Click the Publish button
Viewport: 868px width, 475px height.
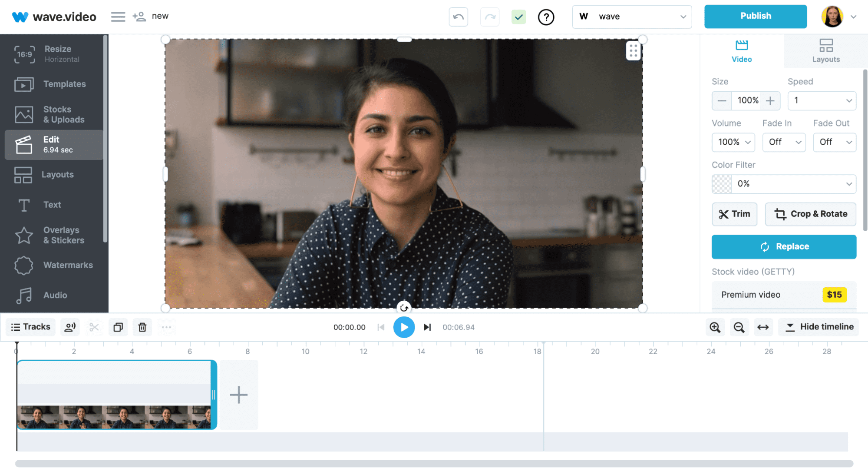(755, 16)
